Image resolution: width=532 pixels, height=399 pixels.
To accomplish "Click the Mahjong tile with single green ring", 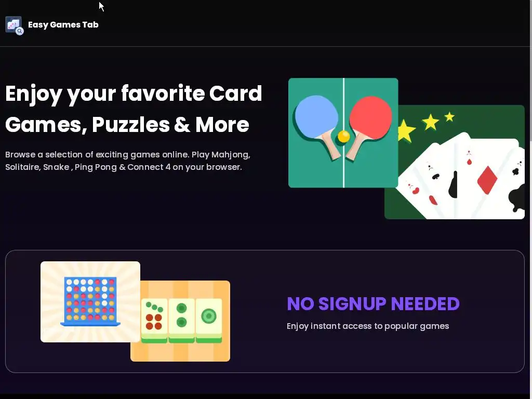I will tap(209, 321).
